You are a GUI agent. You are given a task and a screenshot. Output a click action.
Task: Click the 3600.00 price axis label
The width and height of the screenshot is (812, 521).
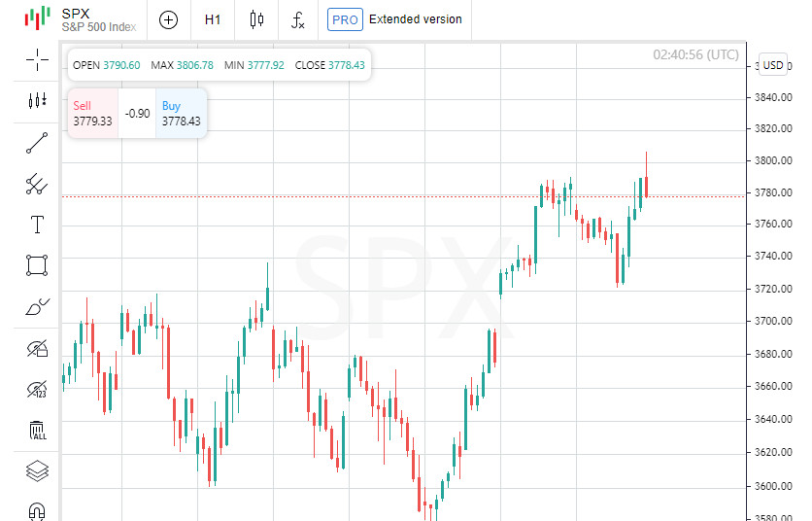pos(773,486)
